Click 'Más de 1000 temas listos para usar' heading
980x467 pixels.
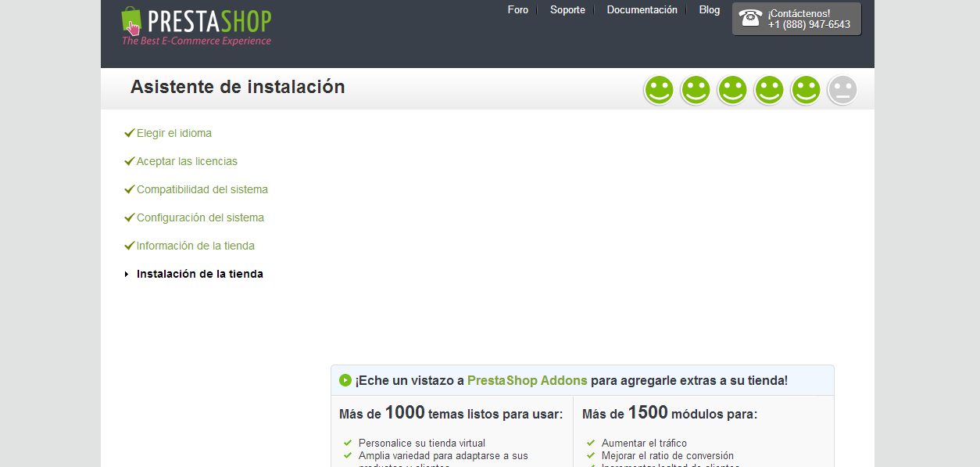point(451,413)
